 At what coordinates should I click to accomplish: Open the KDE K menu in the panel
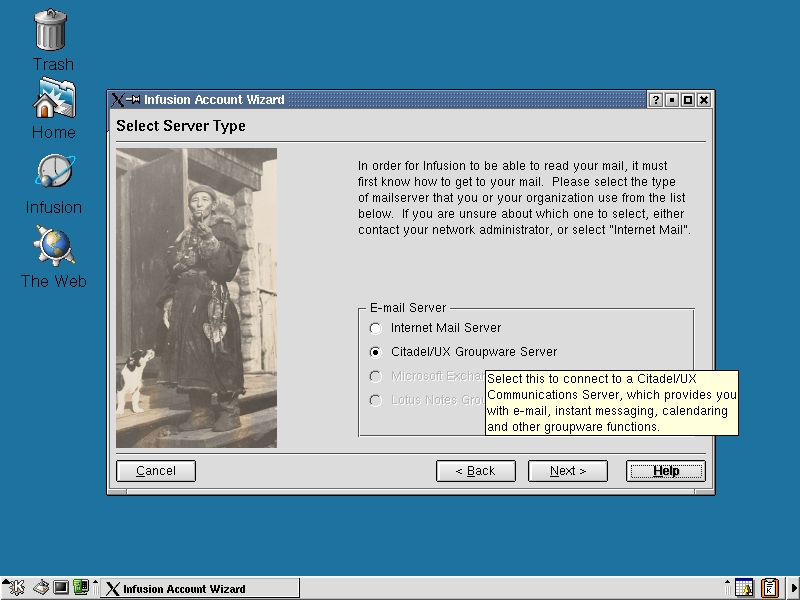[x=16, y=588]
